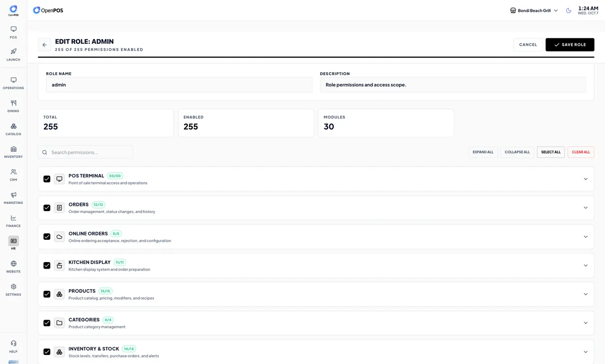Expand the Products module chevron
605x364 pixels.
click(586, 294)
